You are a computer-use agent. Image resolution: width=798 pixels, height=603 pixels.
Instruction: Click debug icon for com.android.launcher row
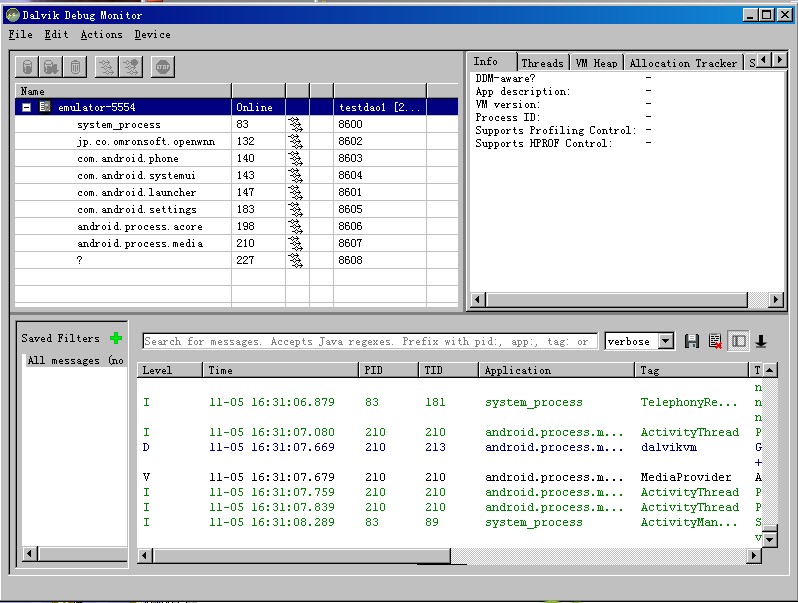coord(295,192)
